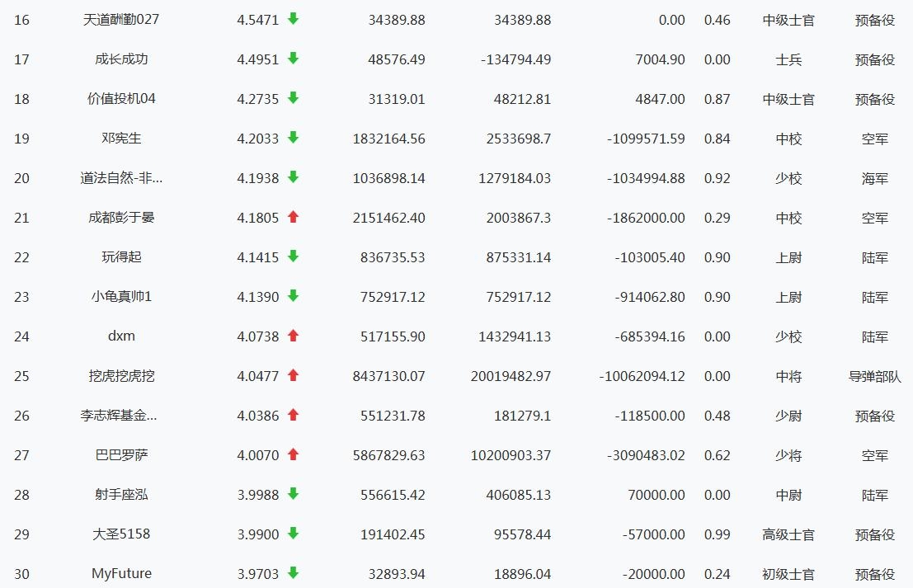The image size is (913, 588).
Task: Click 中将 rank in 挖虎挖虎挖 row
Action: click(788, 376)
